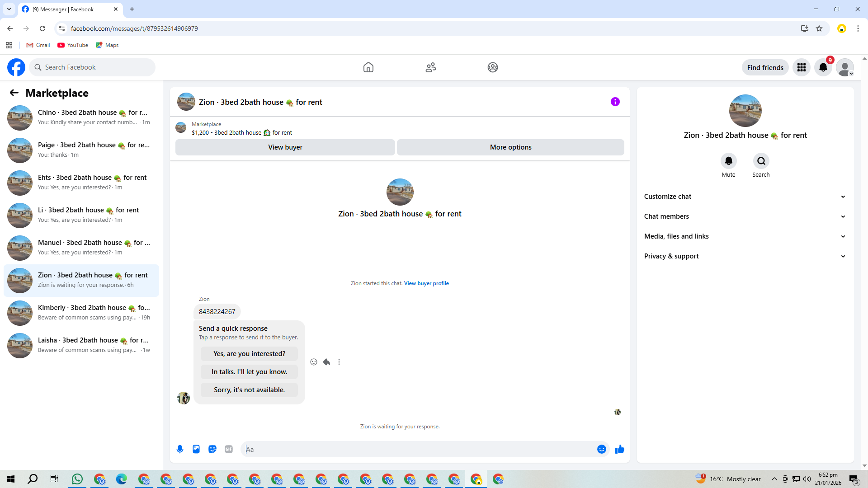Open the Friends tab in top navigation

point(430,67)
